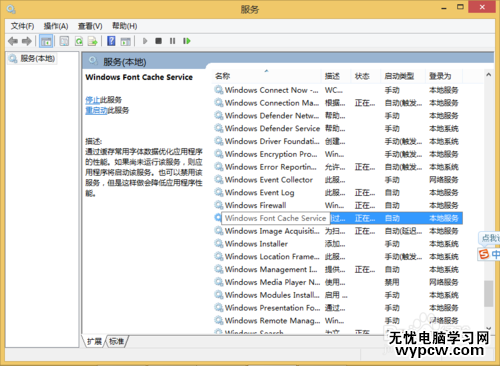Select the Windows Connect Now row
Screen dimensions: 500x366
click(x=337, y=90)
